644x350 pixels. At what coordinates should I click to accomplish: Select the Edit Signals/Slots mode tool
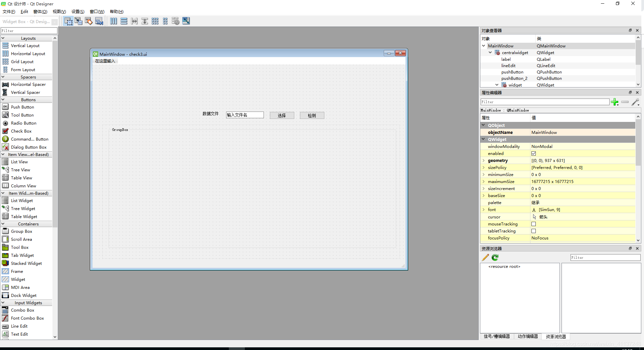coord(78,21)
